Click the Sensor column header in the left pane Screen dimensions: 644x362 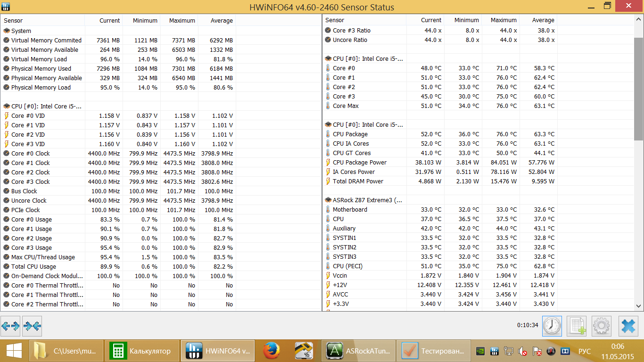(x=42, y=20)
